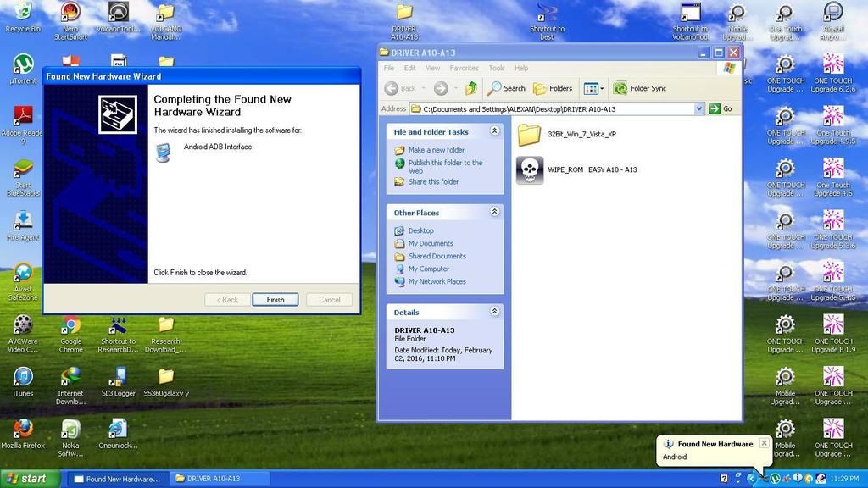Click the Up folder toolbar icon
This screenshot has height=488, width=868.
[471, 88]
